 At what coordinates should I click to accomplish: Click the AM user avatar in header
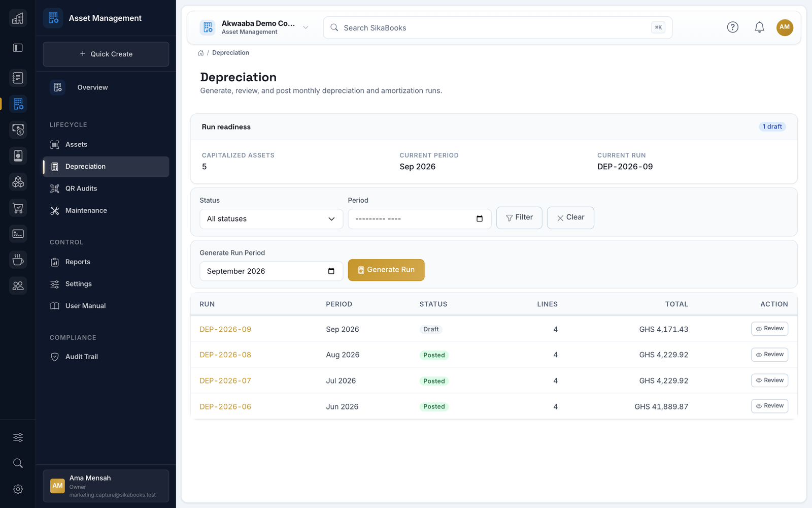[x=785, y=27]
